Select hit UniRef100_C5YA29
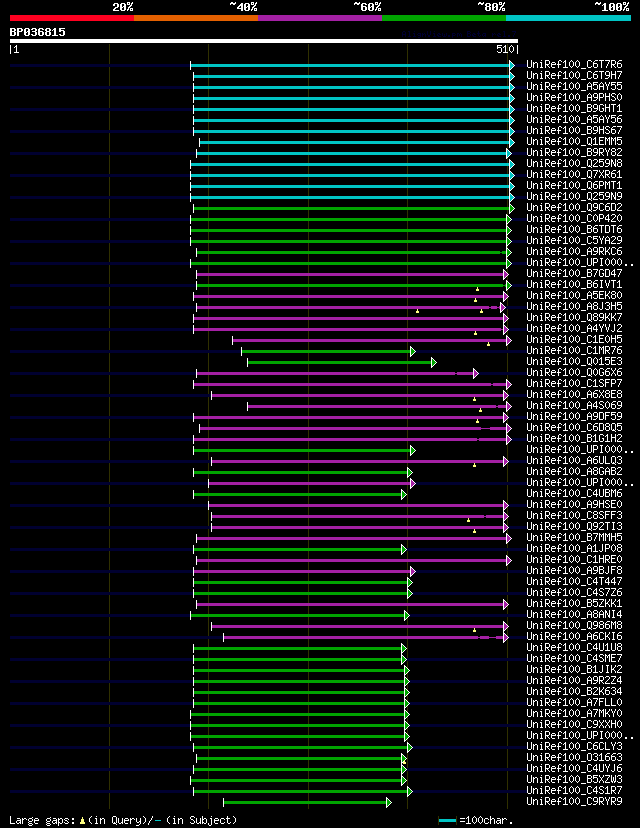Image resolution: width=640 pixels, height=828 pixels. 574,241
